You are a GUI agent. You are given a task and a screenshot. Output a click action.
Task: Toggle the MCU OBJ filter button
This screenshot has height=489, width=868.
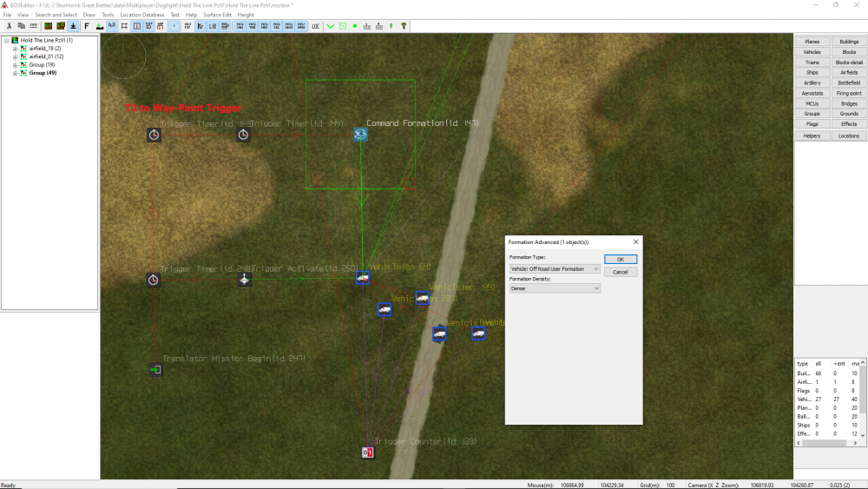coord(240,26)
